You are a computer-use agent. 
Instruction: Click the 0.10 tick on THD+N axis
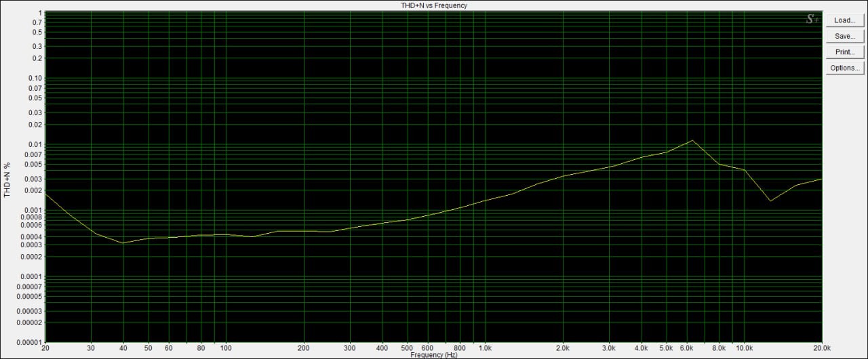pos(35,79)
